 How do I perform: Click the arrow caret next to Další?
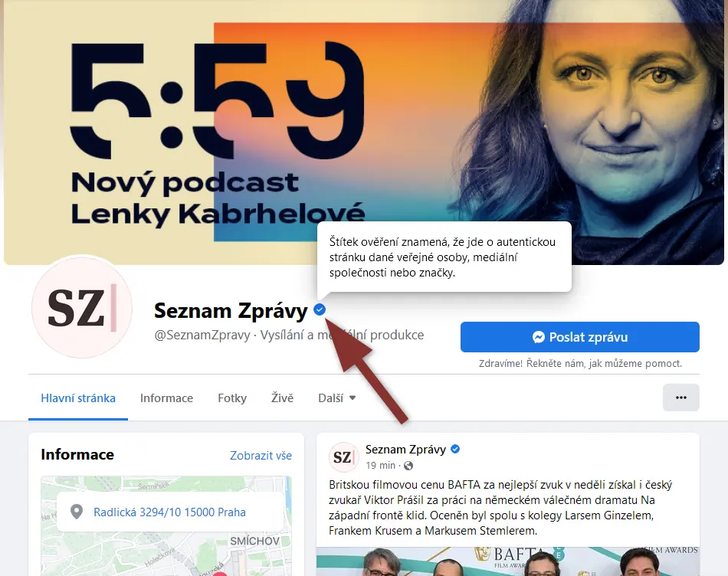pos(353,398)
